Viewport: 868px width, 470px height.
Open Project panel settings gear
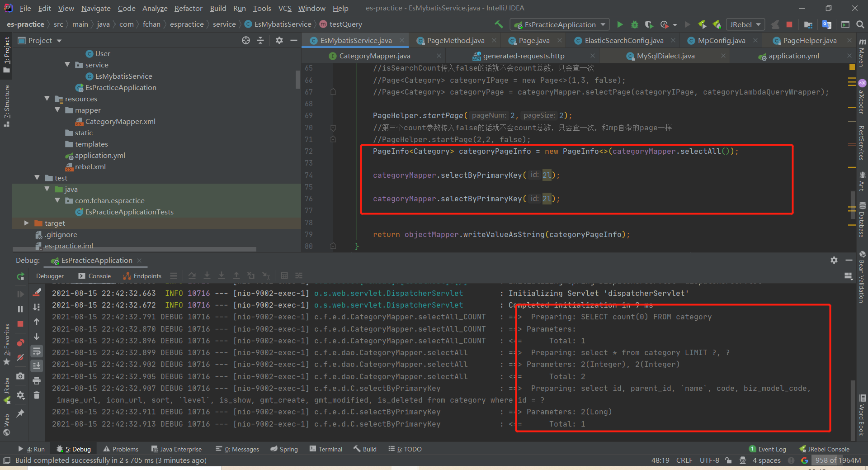point(279,40)
